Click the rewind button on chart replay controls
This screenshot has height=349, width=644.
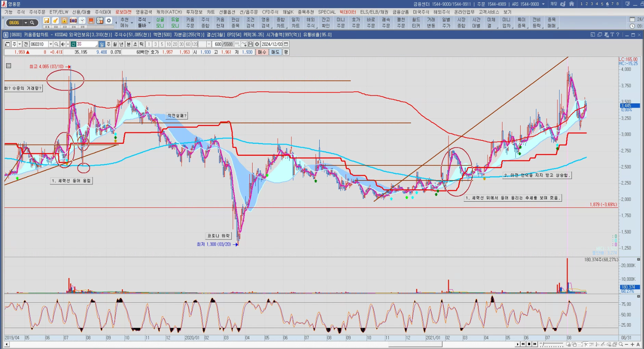[x=523, y=344]
